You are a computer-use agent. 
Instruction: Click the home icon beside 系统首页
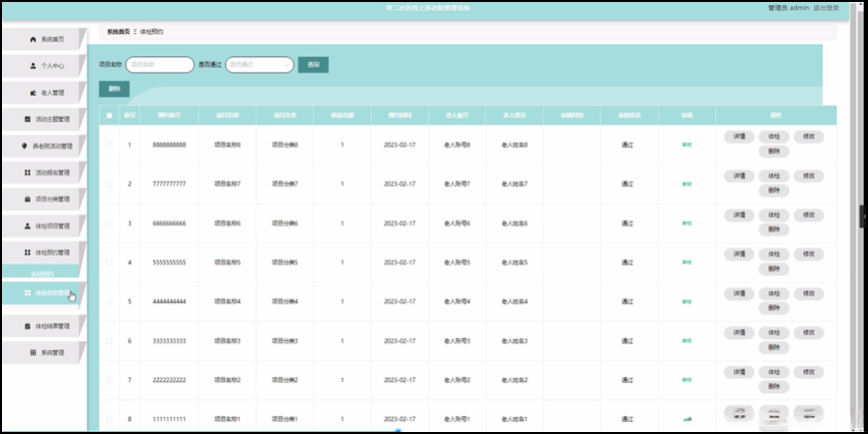tap(33, 39)
